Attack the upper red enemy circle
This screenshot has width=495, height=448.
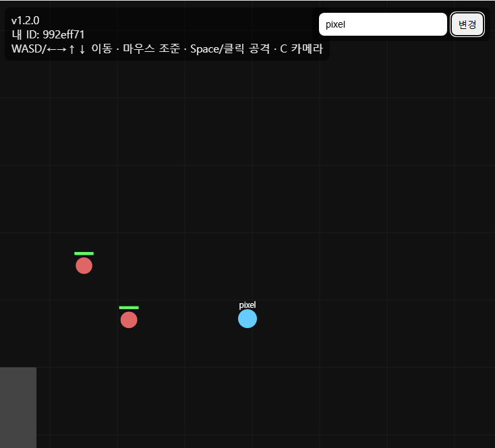(x=84, y=265)
